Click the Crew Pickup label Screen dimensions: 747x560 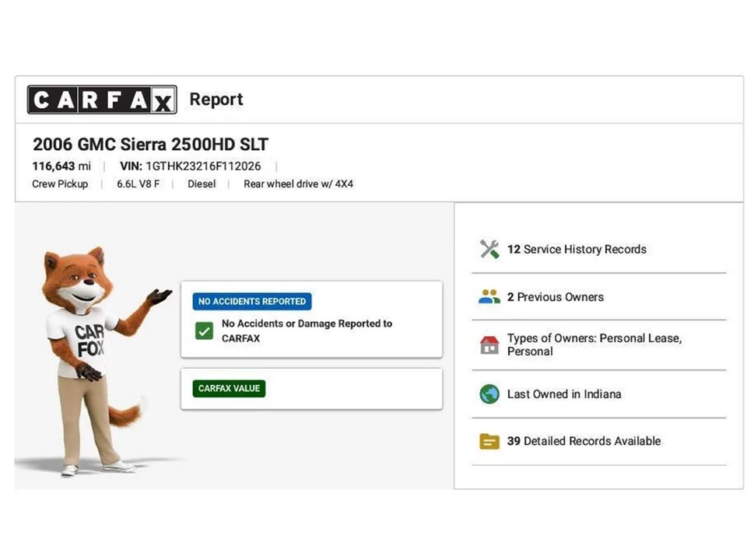click(x=60, y=184)
